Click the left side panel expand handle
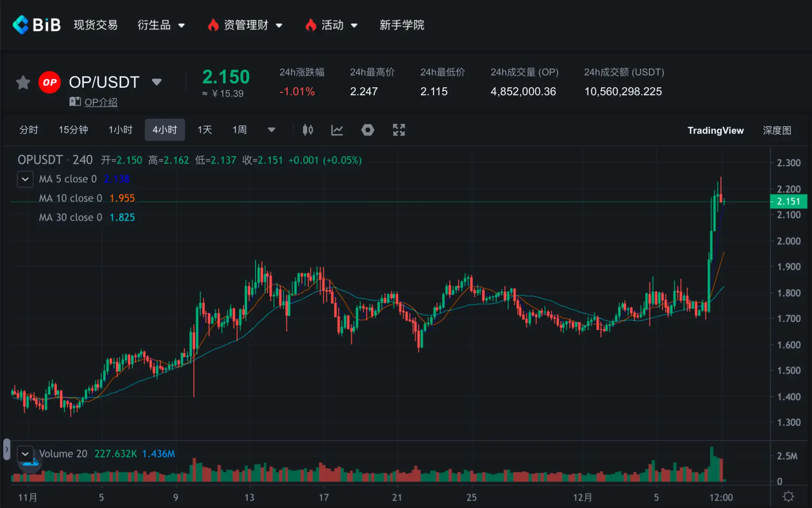Screen dimensions: 812x508 click(7, 449)
